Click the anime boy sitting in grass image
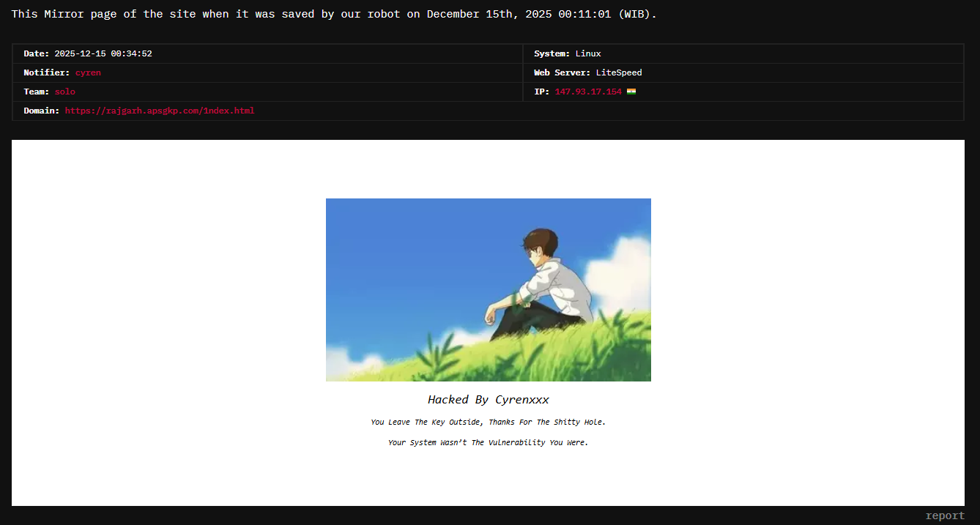The width and height of the screenshot is (980, 525). pyautogui.click(x=488, y=289)
